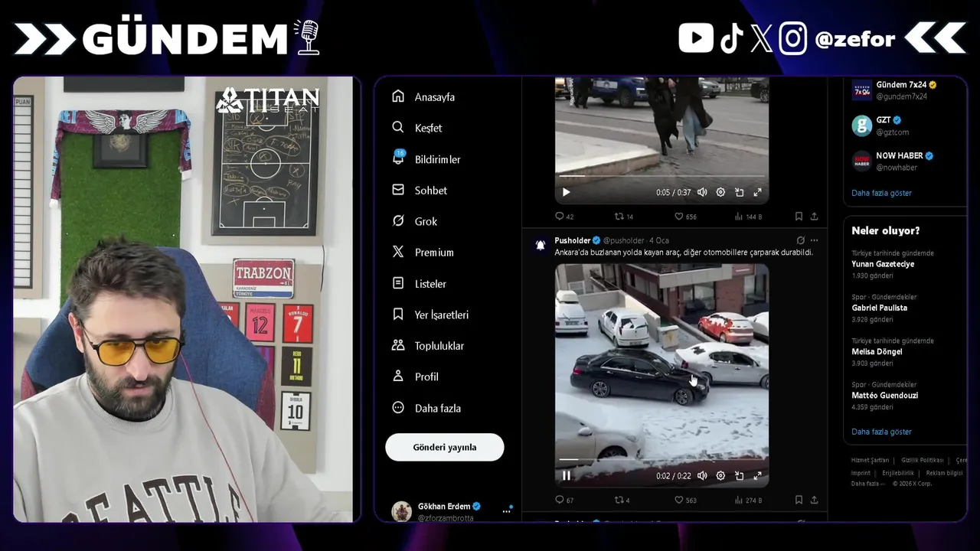The width and height of the screenshot is (980, 551).
Task: Open Gökhan Erdem account menu dots
Action: 506,510
